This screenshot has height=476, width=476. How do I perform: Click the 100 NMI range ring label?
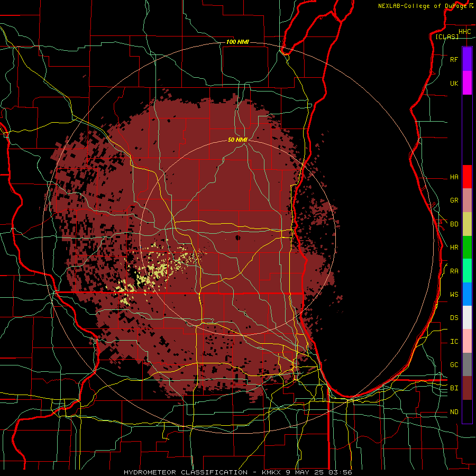click(237, 42)
